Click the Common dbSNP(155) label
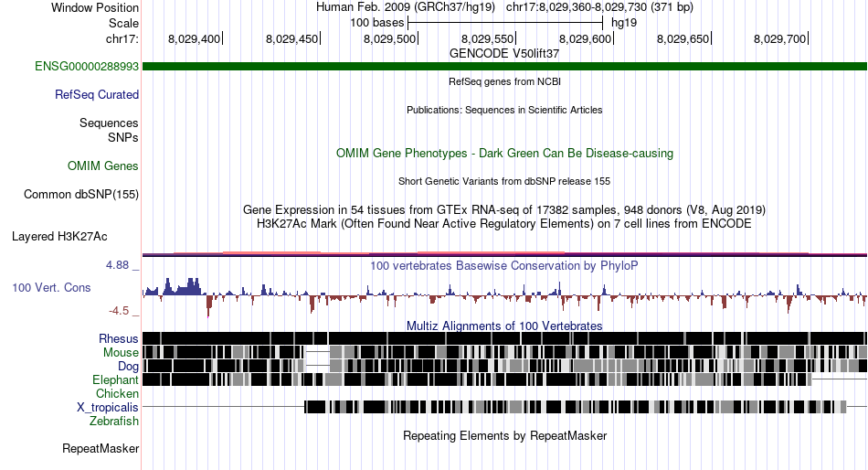Screen dimensions: 868x470 tap(81, 195)
